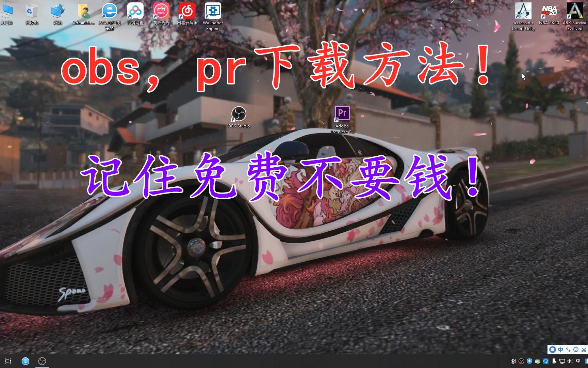The width and height of the screenshot is (588, 368).
Task: Click the "NBA 2K20" label text
Action: 549,23
